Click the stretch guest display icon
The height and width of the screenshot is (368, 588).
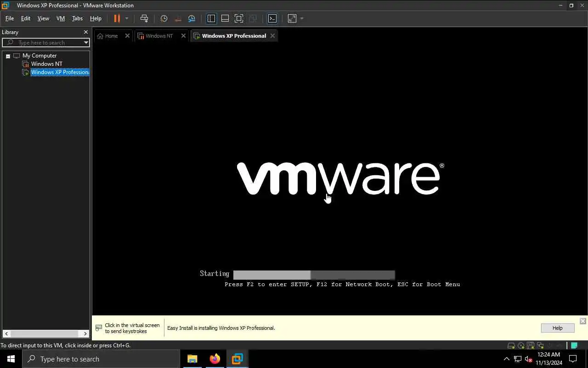point(292,18)
